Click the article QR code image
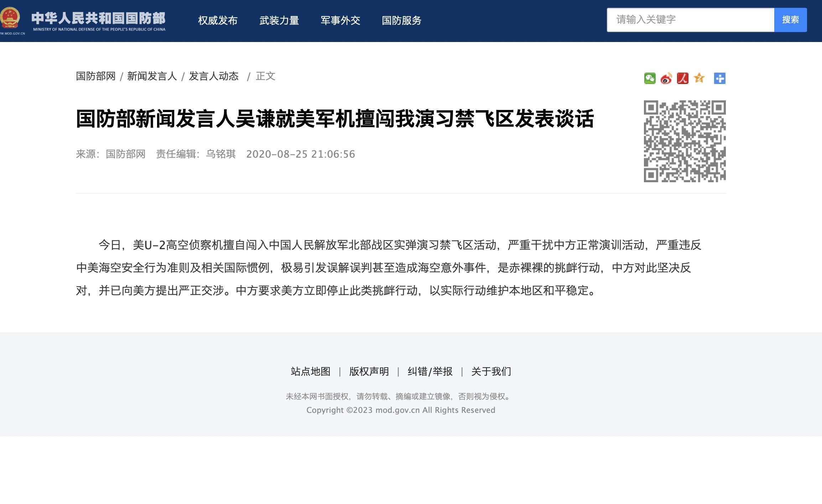Viewport: 822px width, 504px height. [685, 141]
